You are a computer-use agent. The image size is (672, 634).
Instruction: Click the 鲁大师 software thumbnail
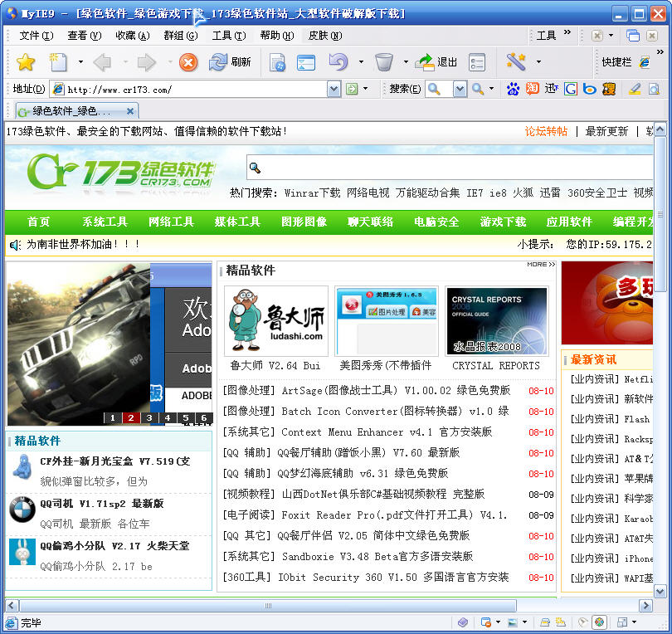pyautogui.click(x=275, y=321)
